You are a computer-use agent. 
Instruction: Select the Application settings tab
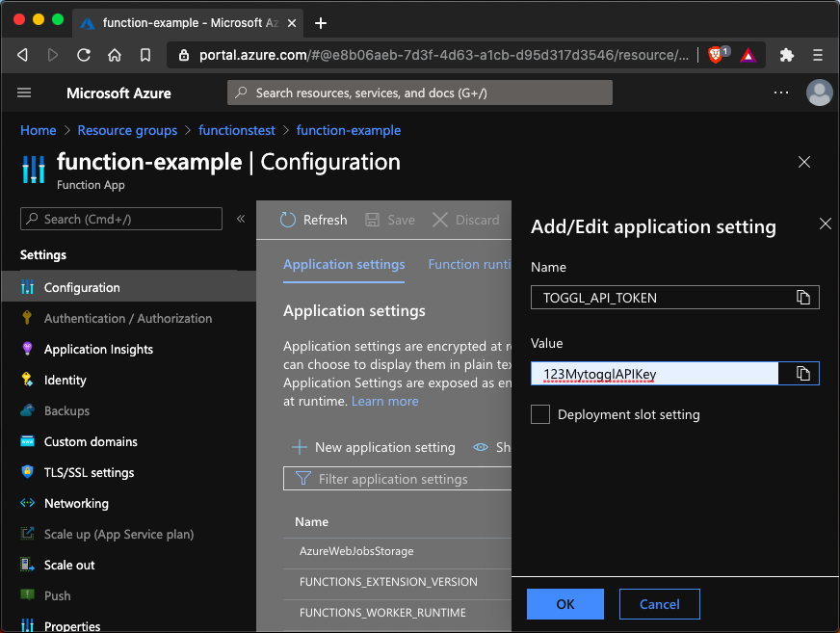click(344, 264)
